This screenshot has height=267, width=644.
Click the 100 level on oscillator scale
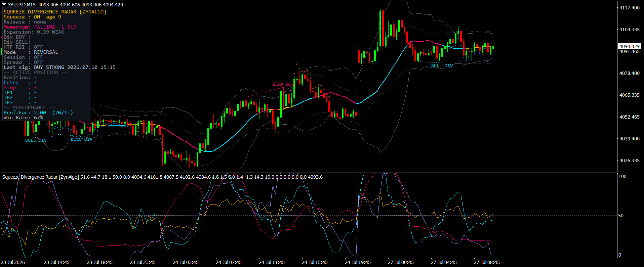622,176
